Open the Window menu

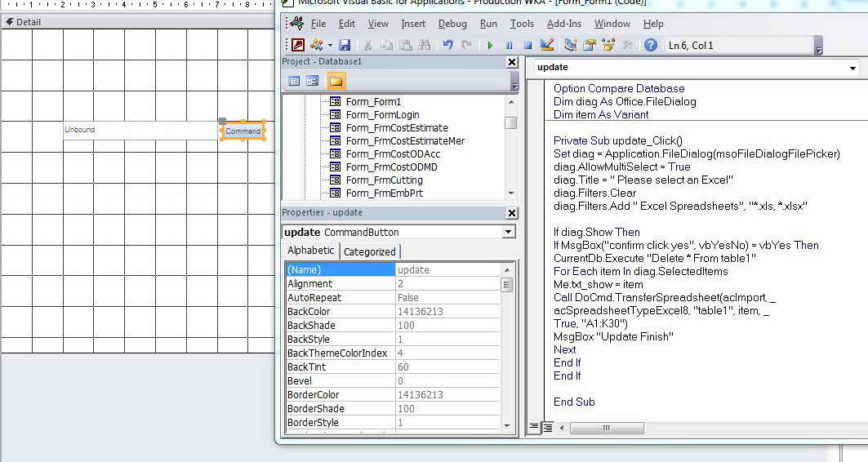(x=612, y=24)
